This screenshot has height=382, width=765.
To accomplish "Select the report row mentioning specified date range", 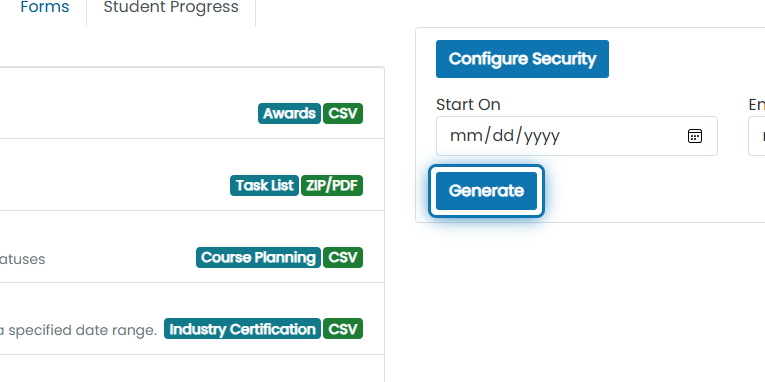I will tap(192, 319).
